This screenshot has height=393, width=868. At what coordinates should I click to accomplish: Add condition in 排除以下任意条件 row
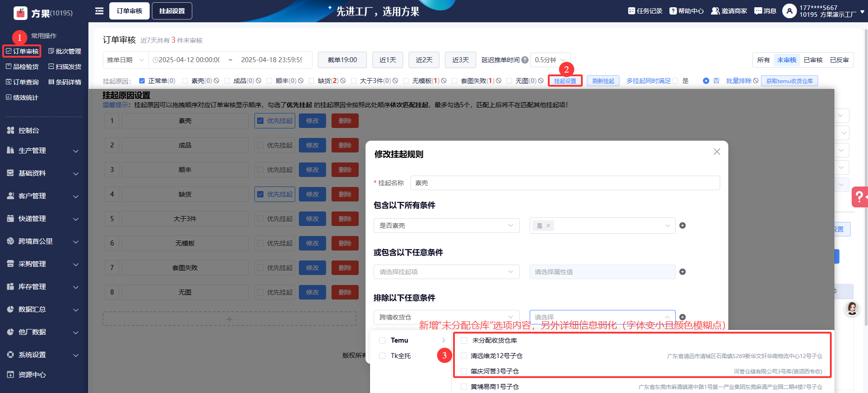click(x=683, y=317)
